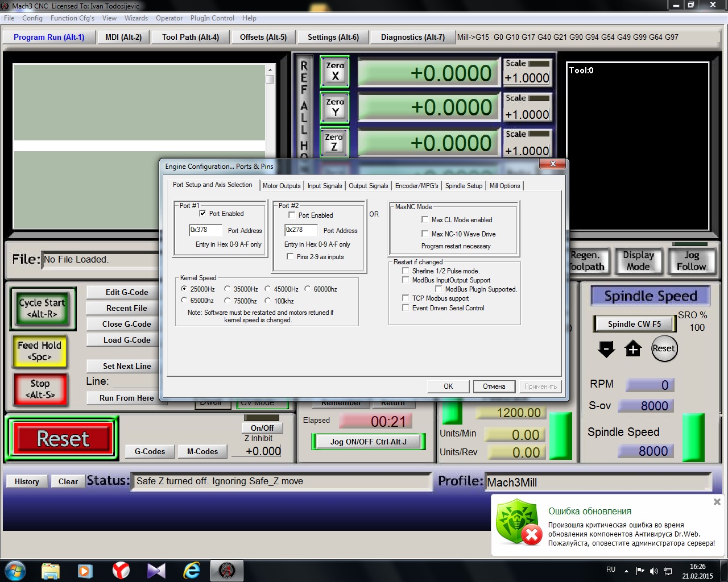This screenshot has width=728, height=582.
Task: Open Encoder/MPG's tab
Action: [417, 186]
